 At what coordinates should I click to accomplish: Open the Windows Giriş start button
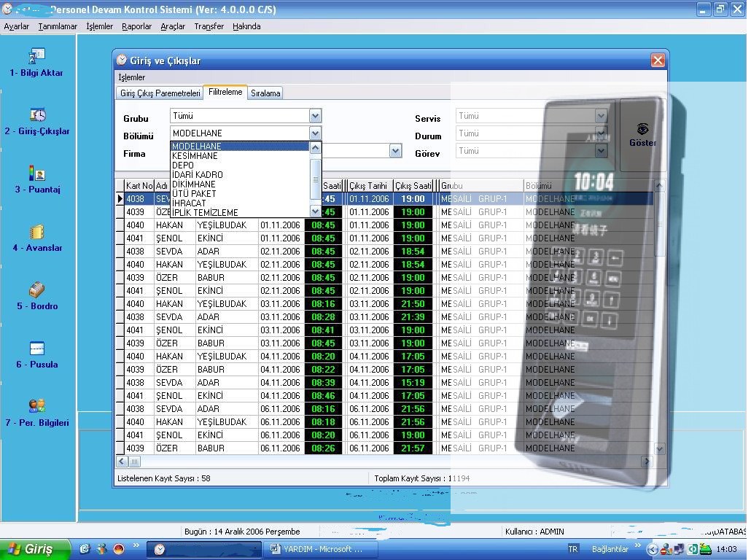[35, 549]
